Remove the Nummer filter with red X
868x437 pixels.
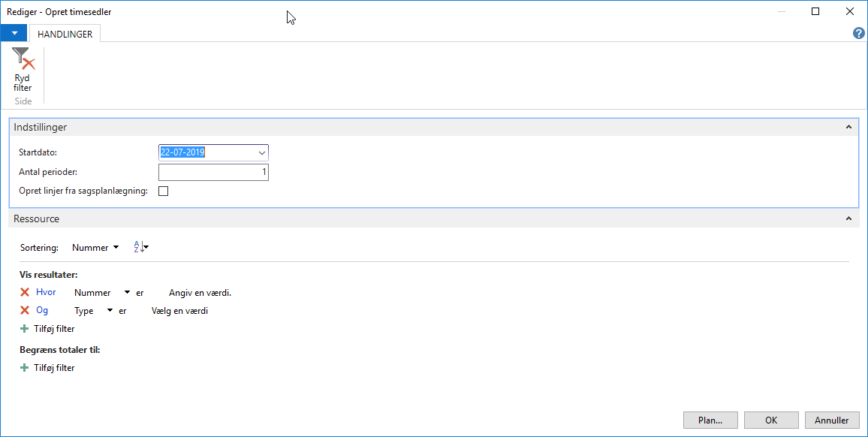point(24,292)
